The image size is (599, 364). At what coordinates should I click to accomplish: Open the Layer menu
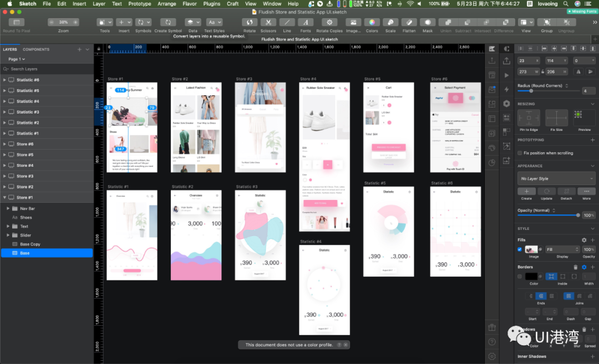[99, 4]
